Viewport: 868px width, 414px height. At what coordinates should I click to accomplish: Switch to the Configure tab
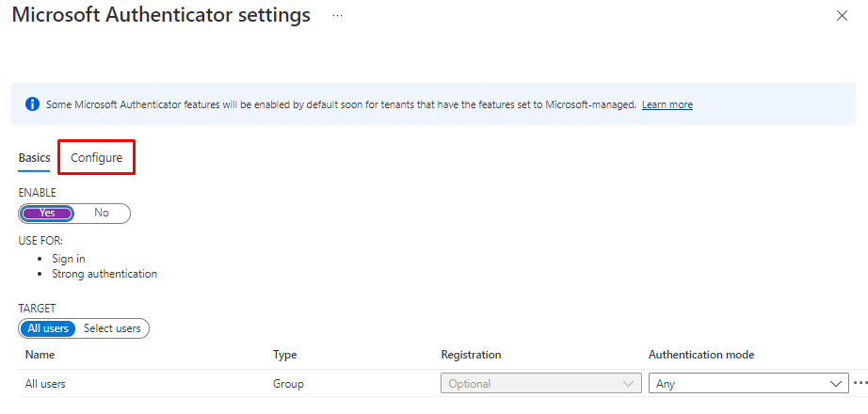point(96,157)
